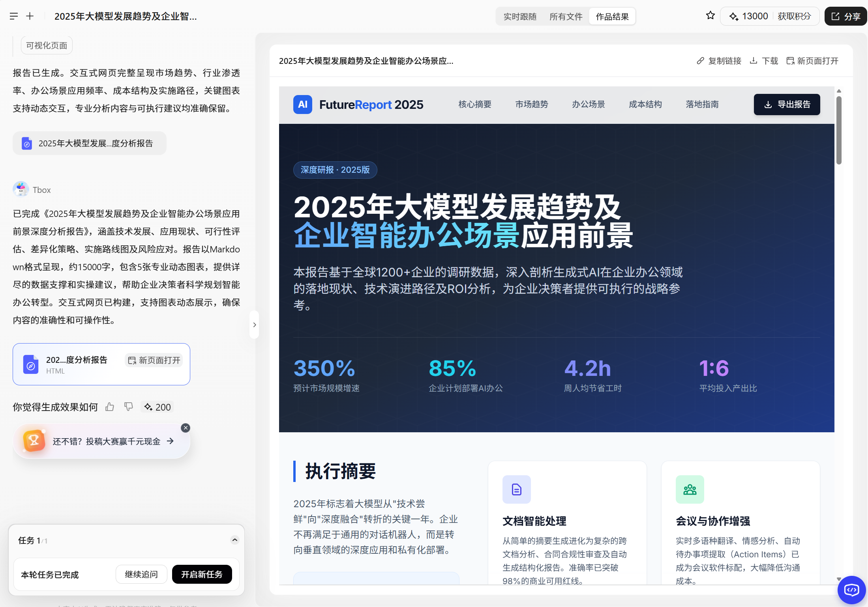Screen dimensions: 868x607
Task: Click the report preview vertical scrollbar
Action: tap(839, 130)
